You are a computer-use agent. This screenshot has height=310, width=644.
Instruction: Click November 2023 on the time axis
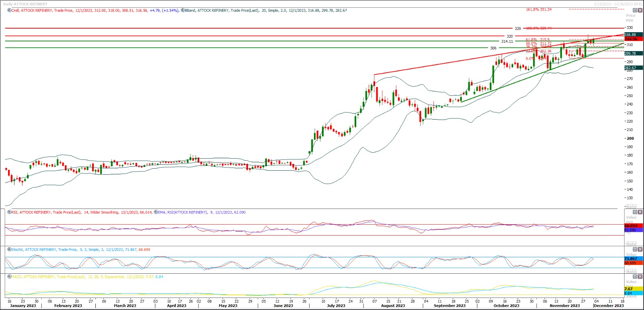click(x=565, y=306)
